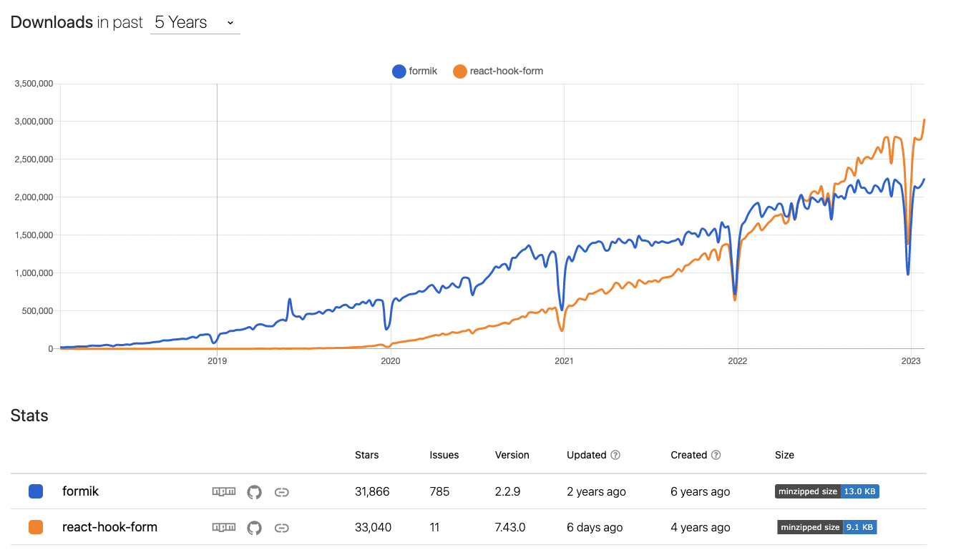Open the npm icon for react-hook-form
The image size is (961, 560).
click(224, 527)
